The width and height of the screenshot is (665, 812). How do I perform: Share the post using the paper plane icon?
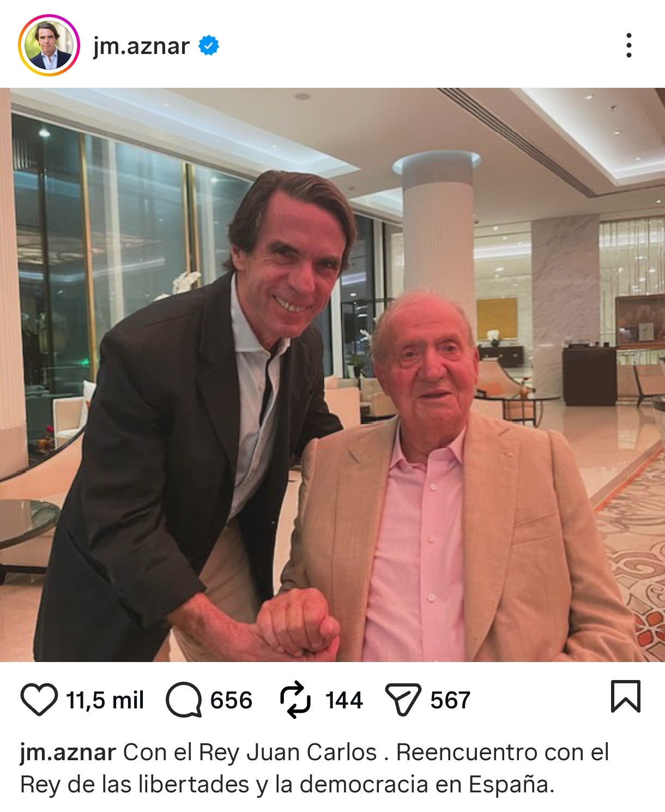(403, 700)
